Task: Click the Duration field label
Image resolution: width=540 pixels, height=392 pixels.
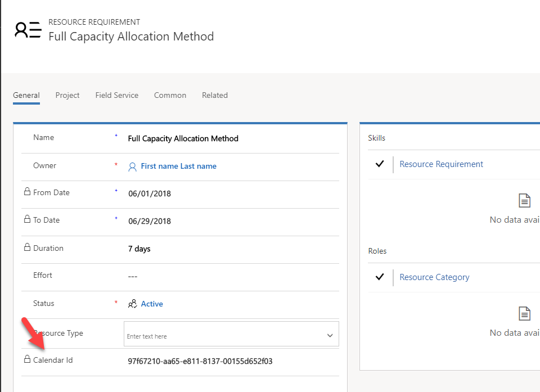Action: 48,249
